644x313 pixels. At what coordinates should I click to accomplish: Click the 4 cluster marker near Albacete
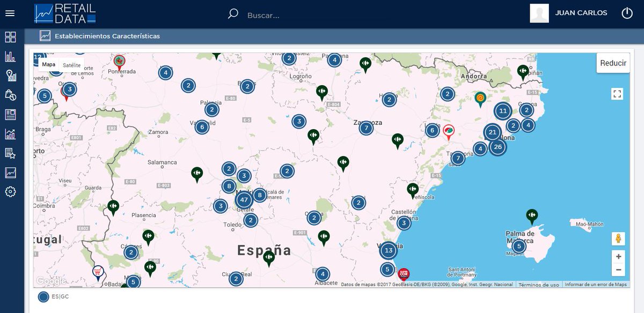click(x=322, y=274)
